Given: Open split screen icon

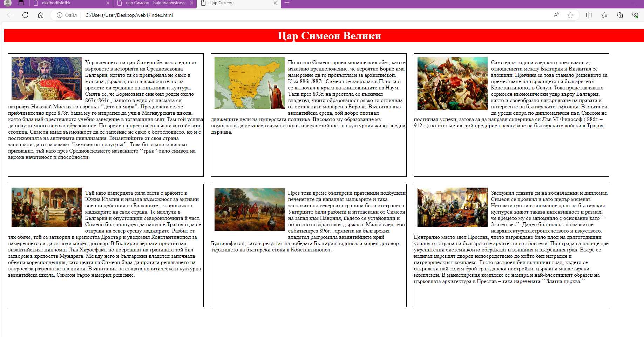Looking at the screenshot, I should 589,15.
